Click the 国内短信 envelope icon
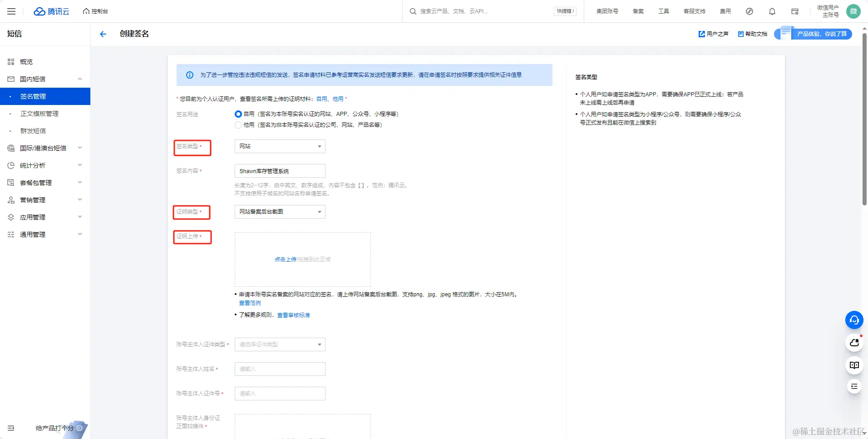The width and height of the screenshot is (868, 439). (11, 79)
